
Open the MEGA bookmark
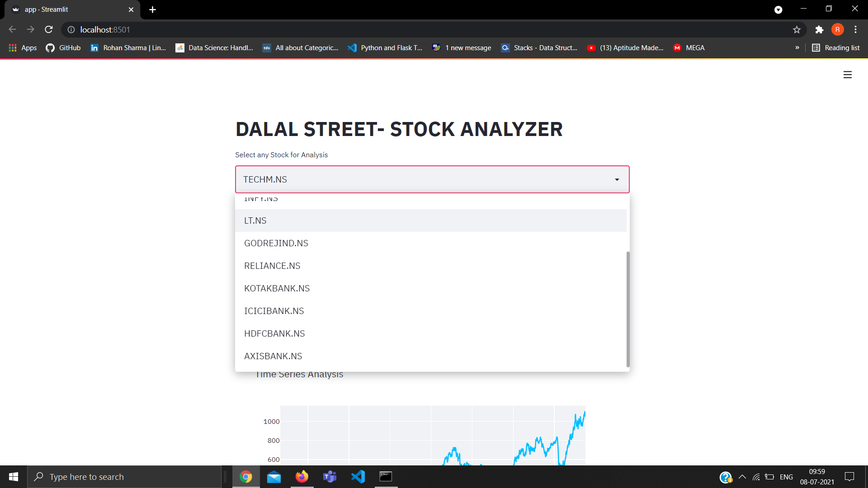(689, 47)
